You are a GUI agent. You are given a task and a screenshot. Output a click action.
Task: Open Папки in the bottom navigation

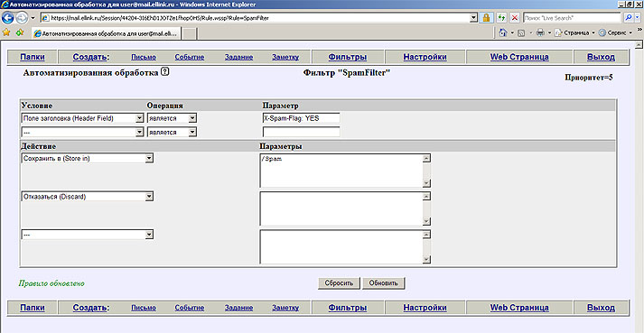(x=33, y=308)
